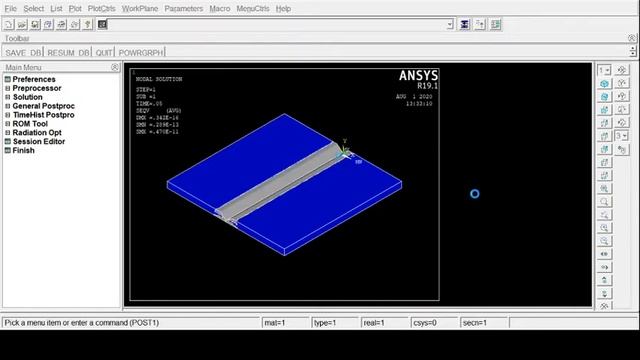Image resolution: width=640 pixels, height=360 pixels.
Task: Expand the Radiation Opt tree node
Action: (7, 133)
